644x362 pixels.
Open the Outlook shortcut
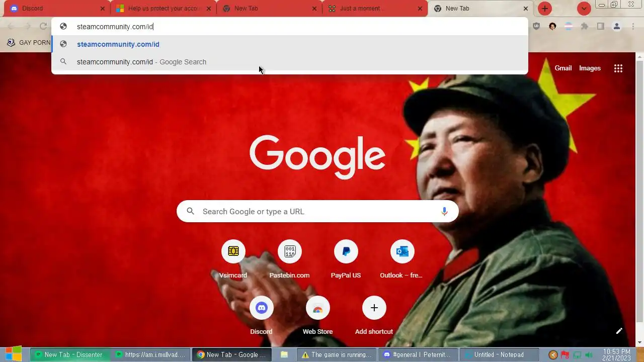tap(402, 260)
